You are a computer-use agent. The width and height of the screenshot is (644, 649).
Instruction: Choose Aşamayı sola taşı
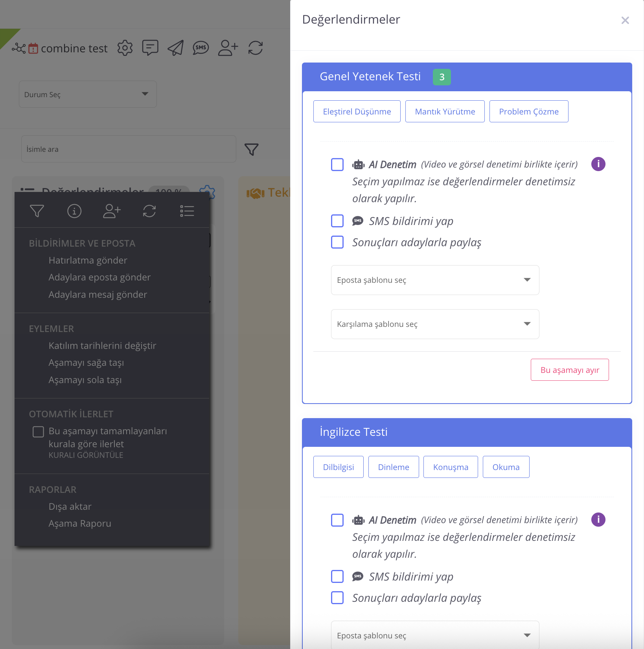pyautogui.click(x=85, y=380)
